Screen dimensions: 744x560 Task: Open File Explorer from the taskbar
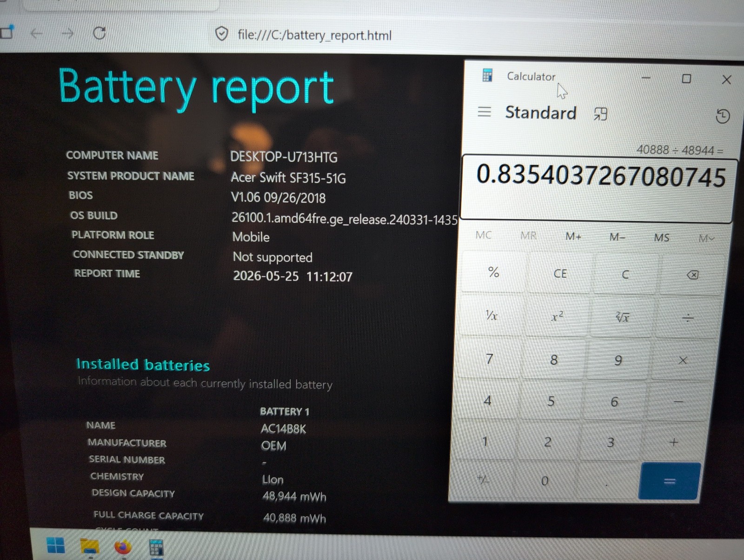click(90, 547)
